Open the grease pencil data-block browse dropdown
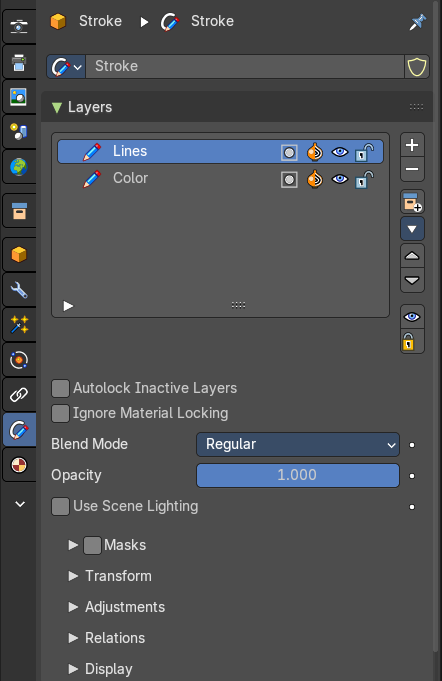The image size is (442, 681). [66, 67]
